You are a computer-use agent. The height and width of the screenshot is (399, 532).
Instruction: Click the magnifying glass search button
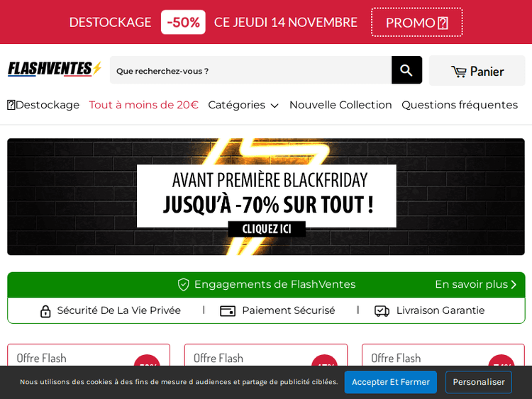406,70
